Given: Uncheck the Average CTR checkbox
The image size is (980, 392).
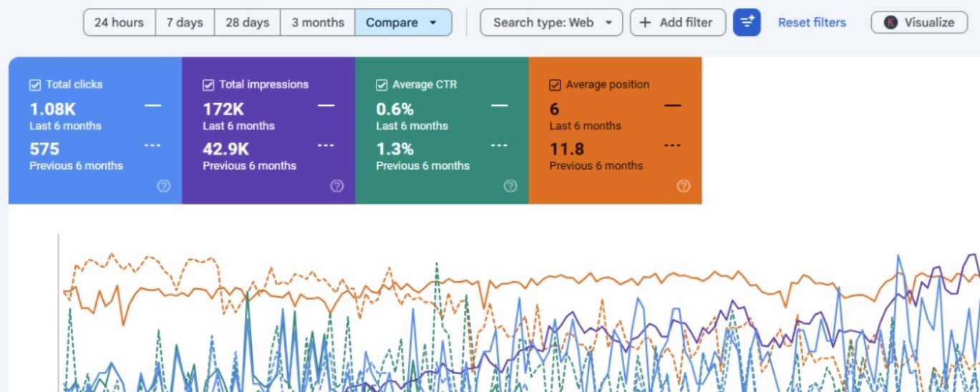Looking at the screenshot, I should click(382, 85).
